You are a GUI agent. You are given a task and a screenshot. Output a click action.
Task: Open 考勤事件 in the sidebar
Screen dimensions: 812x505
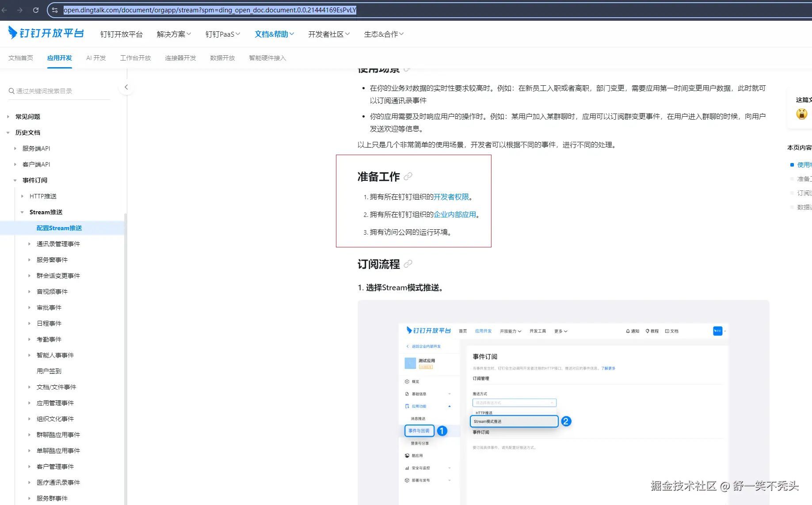[49, 339]
